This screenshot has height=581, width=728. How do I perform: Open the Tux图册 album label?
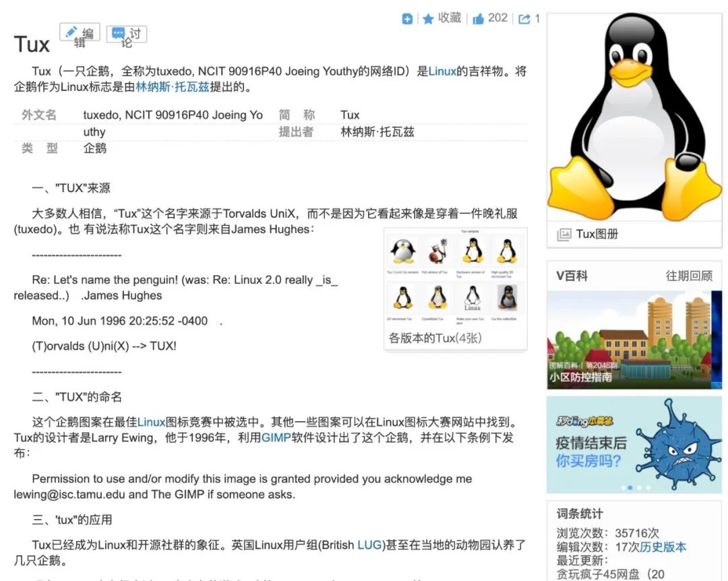click(x=597, y=234)
